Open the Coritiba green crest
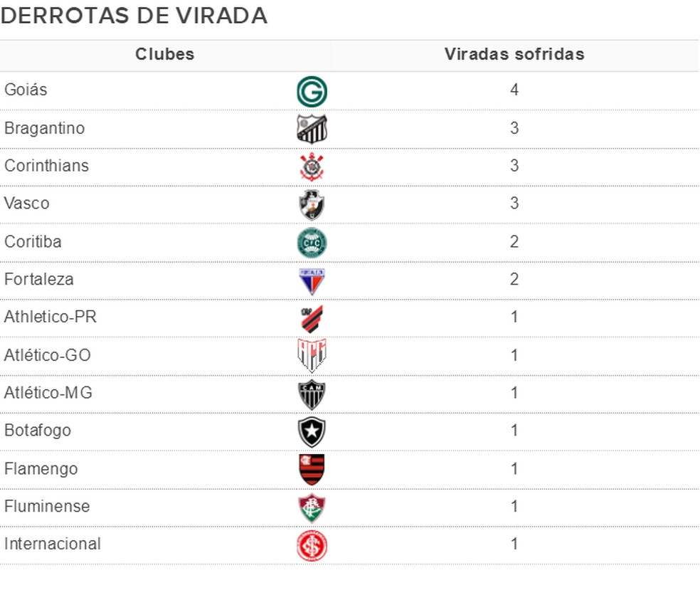 [x=312, y=242]
